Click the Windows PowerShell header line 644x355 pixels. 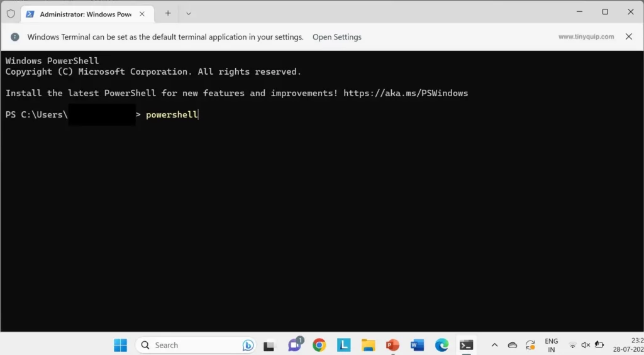(x=52, y=61)
